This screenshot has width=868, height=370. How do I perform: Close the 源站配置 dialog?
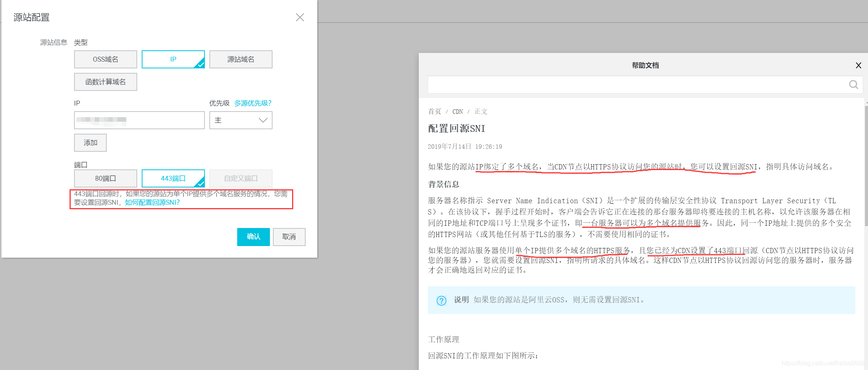tap(300, 17)
